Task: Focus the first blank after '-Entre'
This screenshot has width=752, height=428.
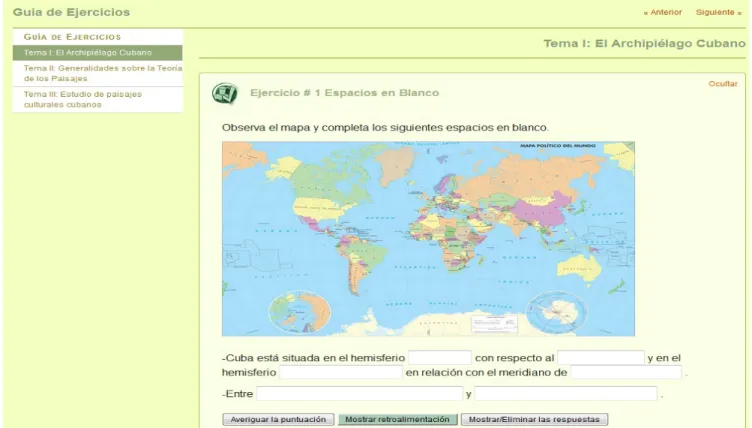Action: point(360,394)
